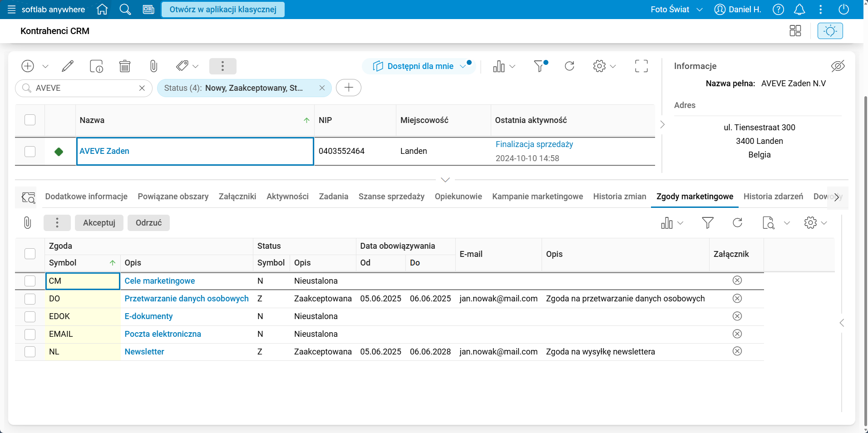Click the home icon in top bar
868x433 pixels.
pos(102,10)
